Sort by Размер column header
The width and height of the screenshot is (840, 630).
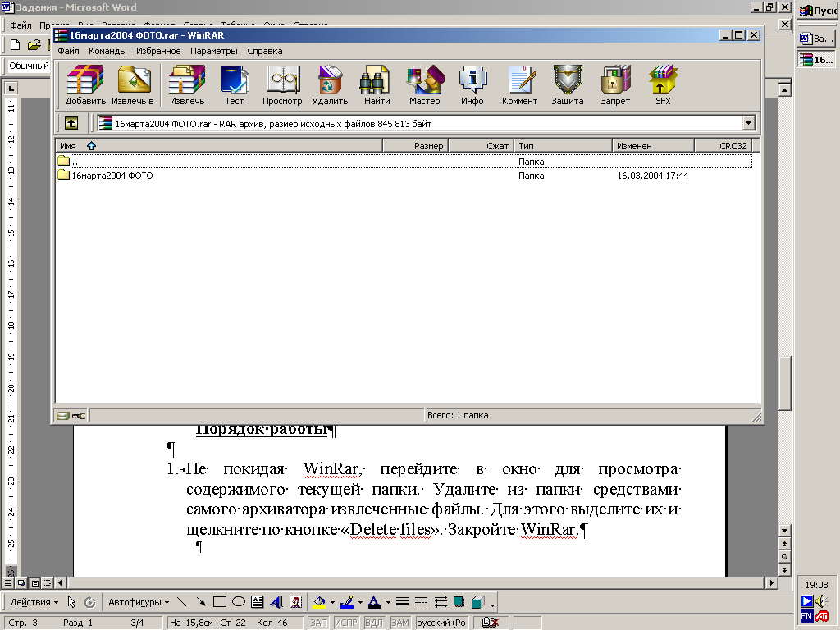(415, 146)
